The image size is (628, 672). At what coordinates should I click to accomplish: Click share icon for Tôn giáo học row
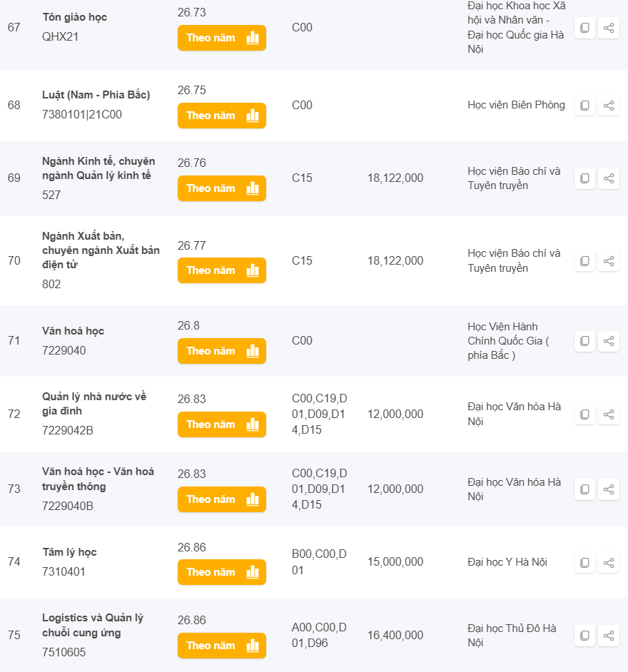point(609,28)
